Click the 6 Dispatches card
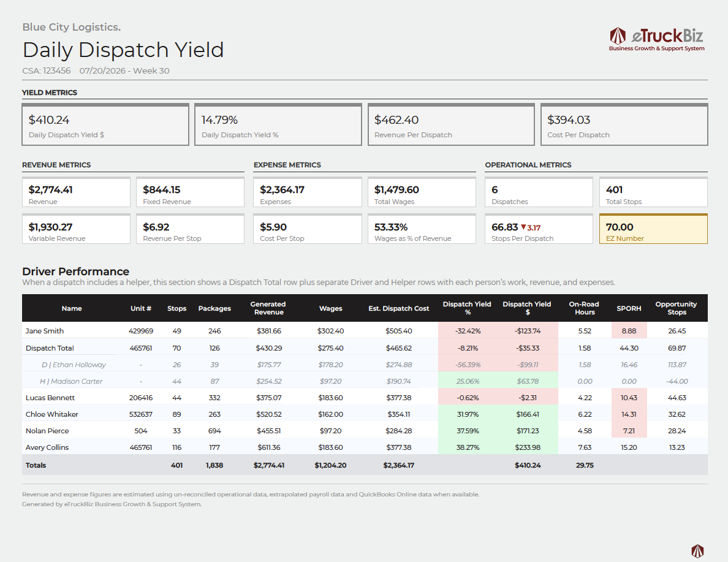Screen dimensions: 728x562 [539, 192]
